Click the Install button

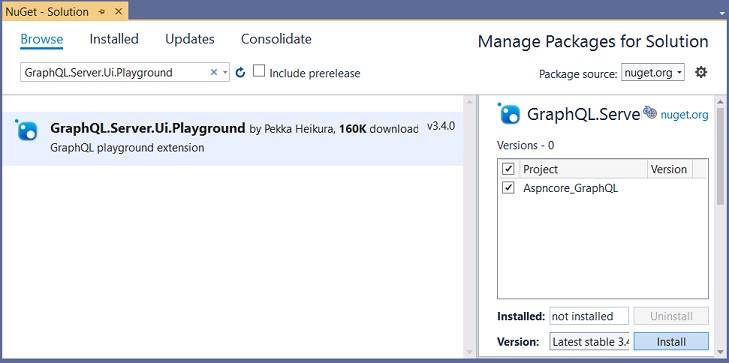click(671, 342)
